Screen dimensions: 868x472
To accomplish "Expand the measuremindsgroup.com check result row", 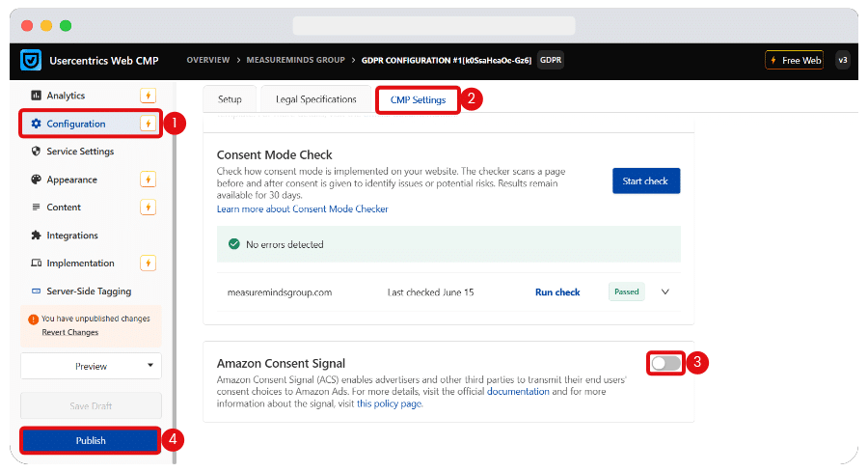I will 665,292.
